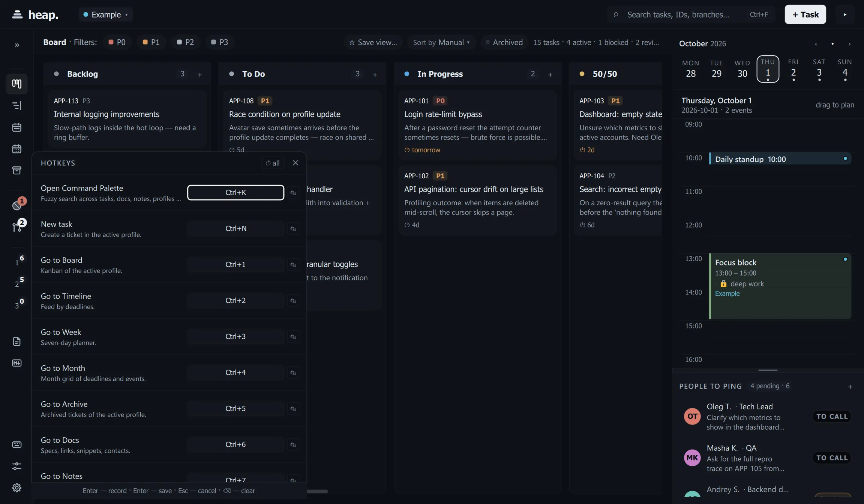Toggle the Archived tasks filter

click(504, 42)
